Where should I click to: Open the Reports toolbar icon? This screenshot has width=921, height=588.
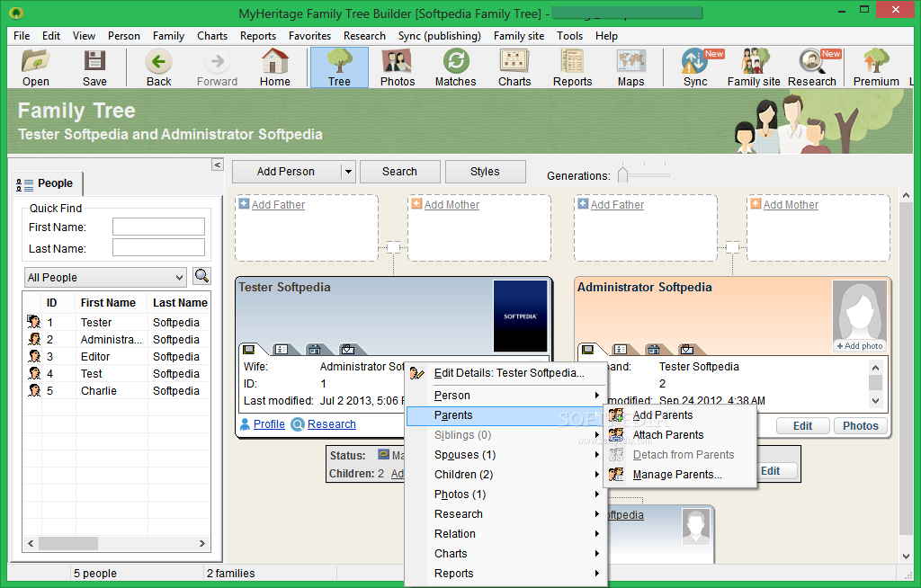tap(572, 62)
